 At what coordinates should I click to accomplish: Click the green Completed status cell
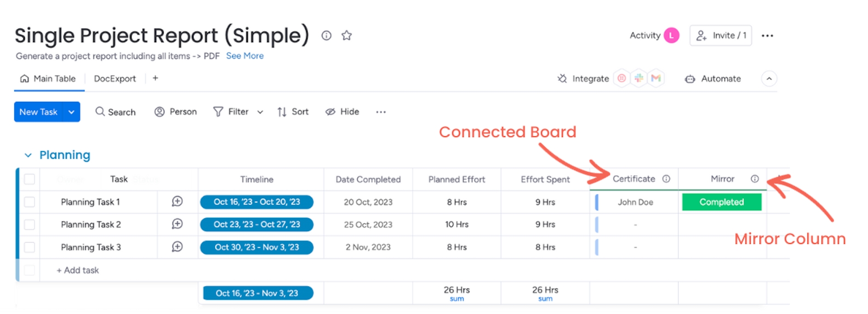[721, 202]
